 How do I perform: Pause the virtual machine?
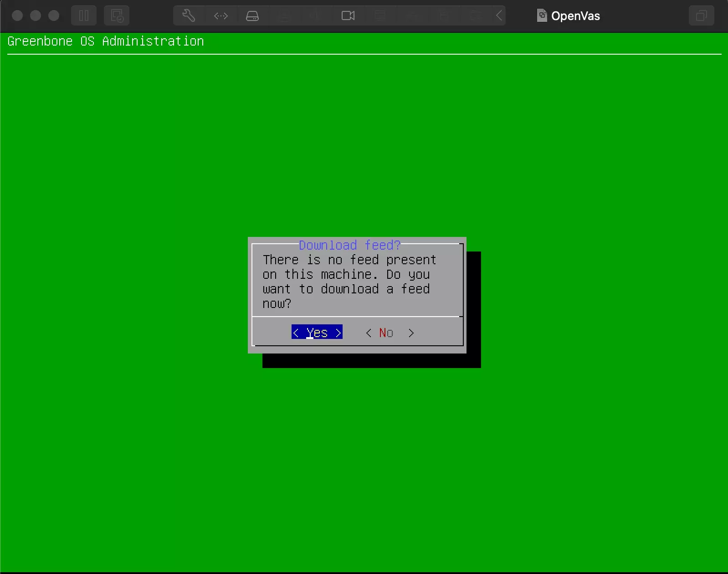coord(84,16)
